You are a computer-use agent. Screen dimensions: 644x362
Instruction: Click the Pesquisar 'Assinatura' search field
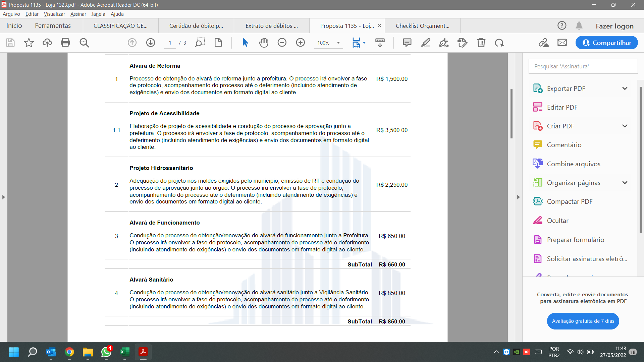[x=583, y=66]
